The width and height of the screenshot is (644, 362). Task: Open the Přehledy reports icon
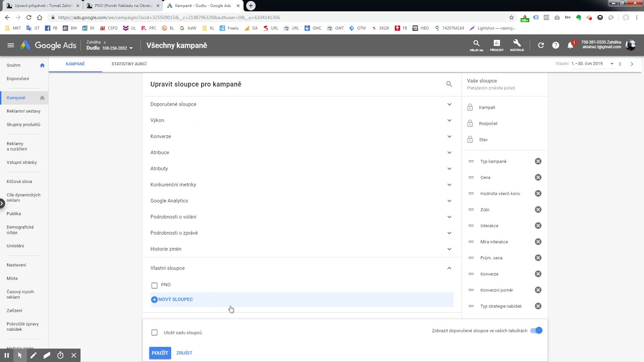pos(497,45)
